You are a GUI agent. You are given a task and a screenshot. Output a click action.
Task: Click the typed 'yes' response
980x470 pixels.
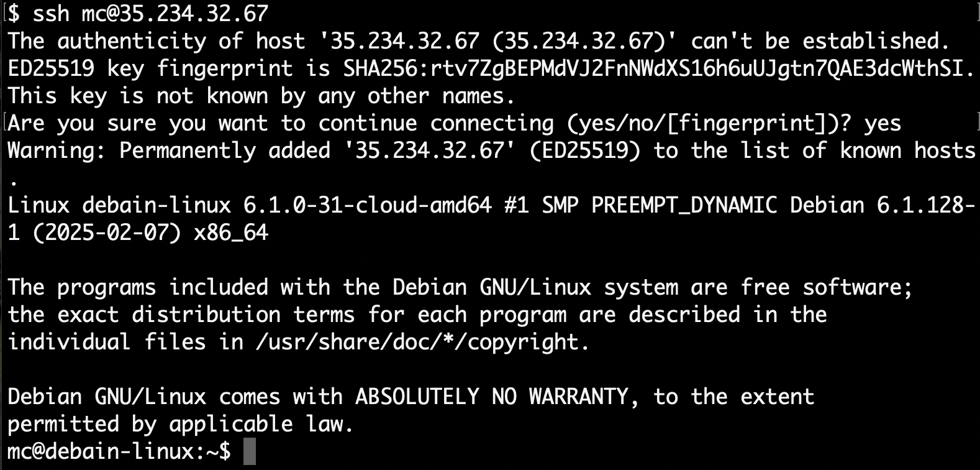tap(882, 123)
